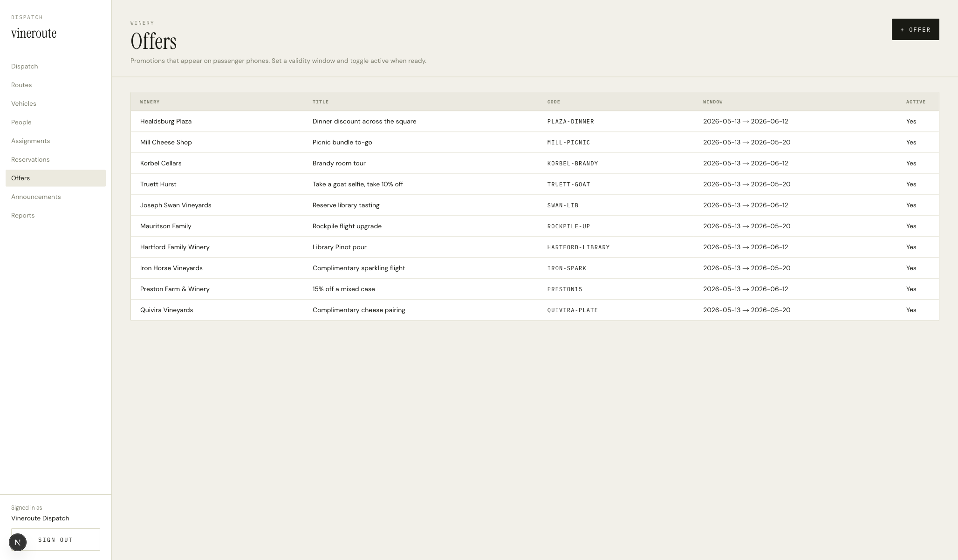This screenshot has height=560, width=958.
Task: Click the Truett Hurst window dates
Action: [747, 184]
